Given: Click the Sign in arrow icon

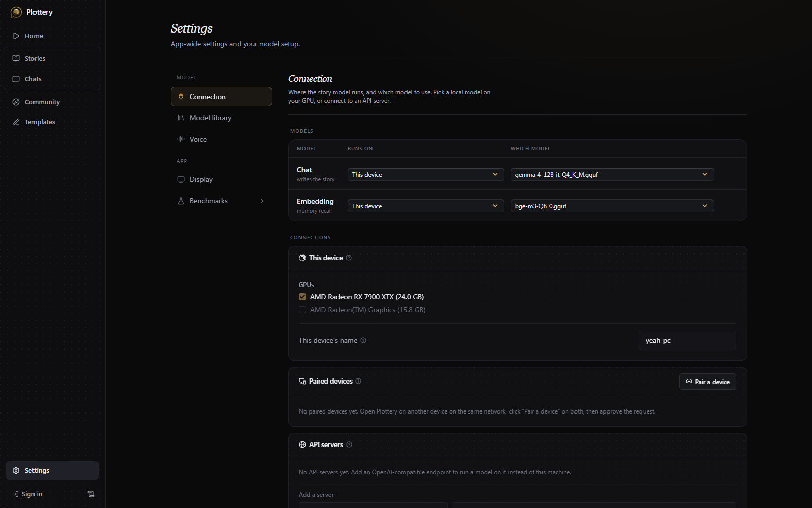Looking at the screenshot, I should pos(16,494).
